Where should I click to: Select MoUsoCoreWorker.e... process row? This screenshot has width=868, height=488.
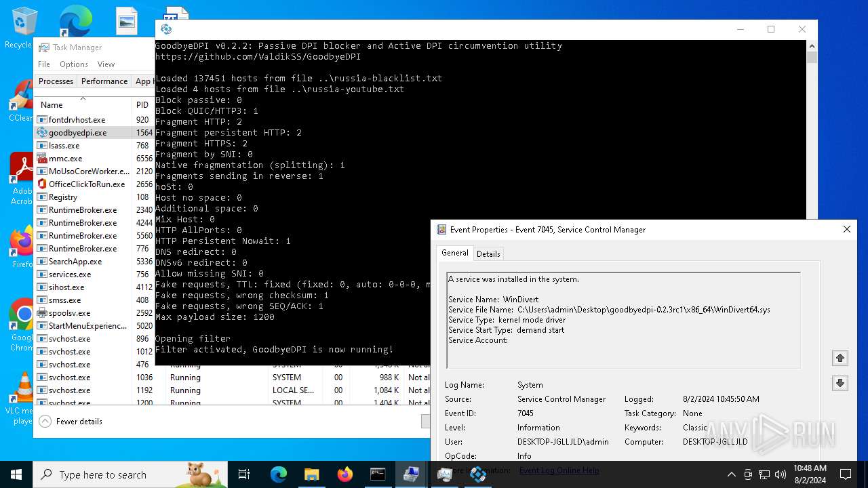click(x=94, y=171)
